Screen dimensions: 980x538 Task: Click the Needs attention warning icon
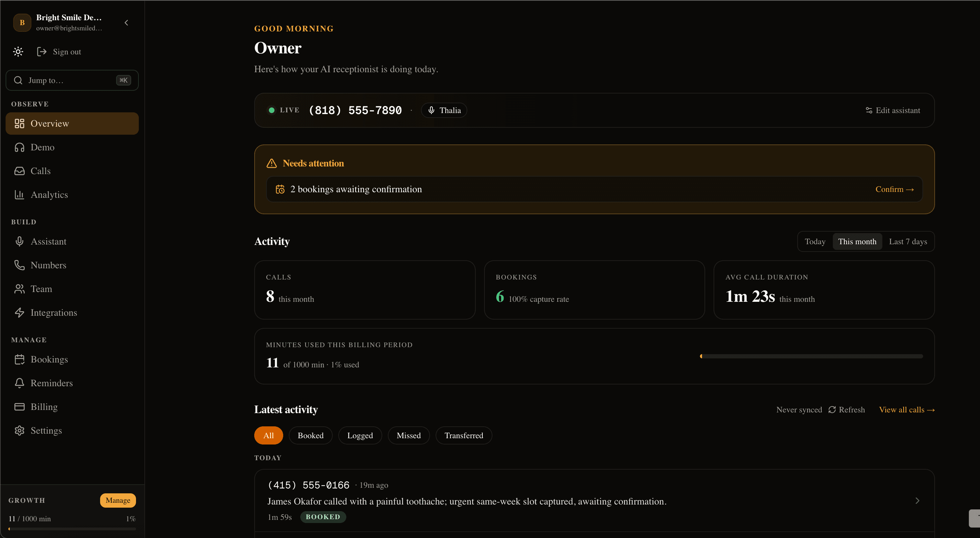tap(272, 163)
